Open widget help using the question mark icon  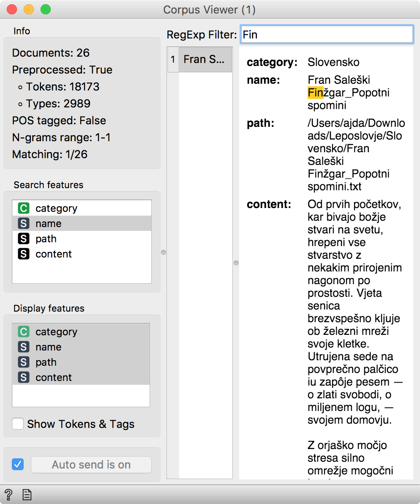[8, 495]
